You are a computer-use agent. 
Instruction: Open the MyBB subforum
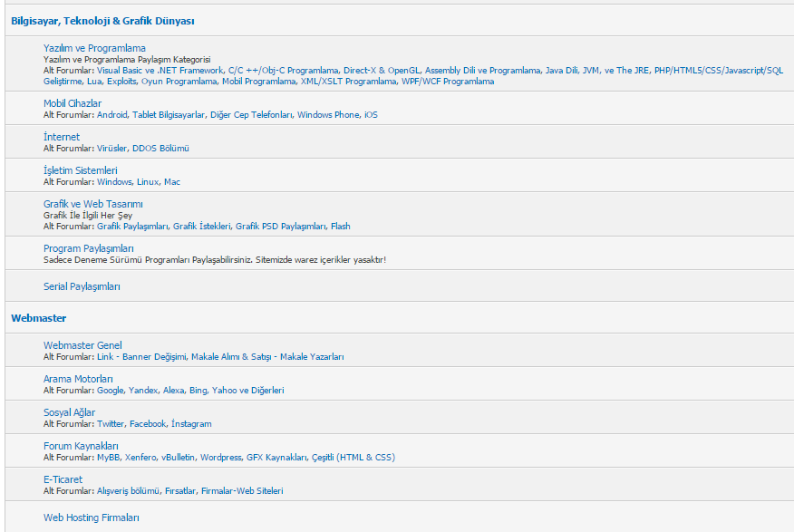109,458
